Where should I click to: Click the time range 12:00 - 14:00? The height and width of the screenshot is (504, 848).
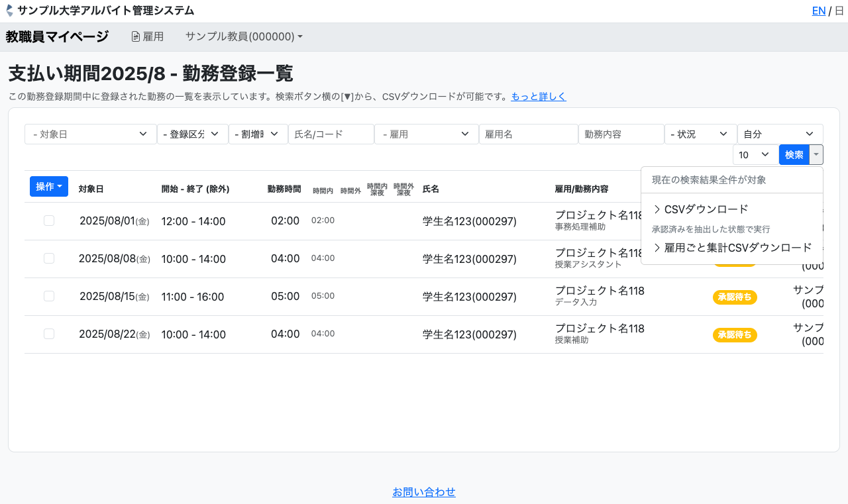[193, 221]
